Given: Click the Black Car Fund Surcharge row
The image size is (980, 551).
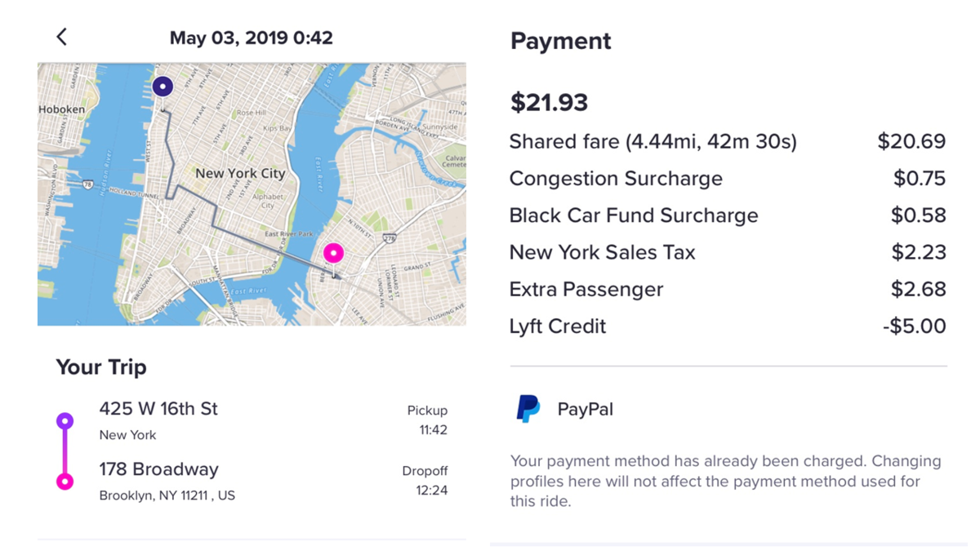Looking at the screenshot, I should click(728, 216).
